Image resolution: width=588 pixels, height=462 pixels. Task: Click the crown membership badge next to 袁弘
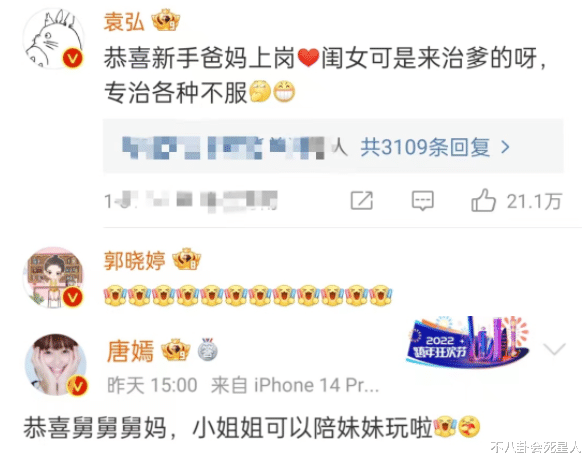[x=165, y=21]
